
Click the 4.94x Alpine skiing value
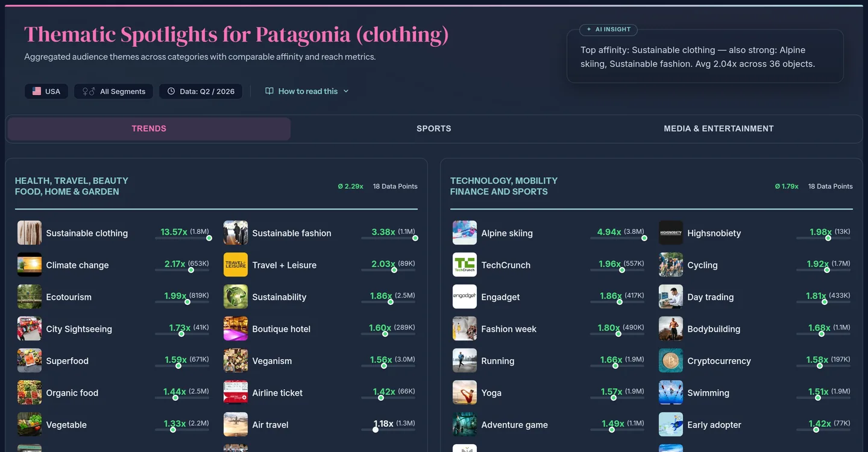point(609,232)
